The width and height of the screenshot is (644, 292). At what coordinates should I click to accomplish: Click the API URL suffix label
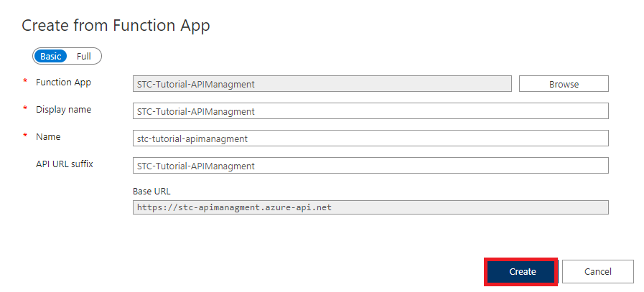(65, 164)
